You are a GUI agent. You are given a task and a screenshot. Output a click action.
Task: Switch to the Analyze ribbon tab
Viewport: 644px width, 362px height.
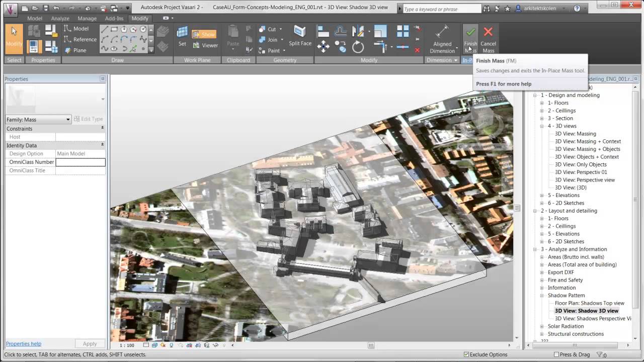[x=60, y=19]
